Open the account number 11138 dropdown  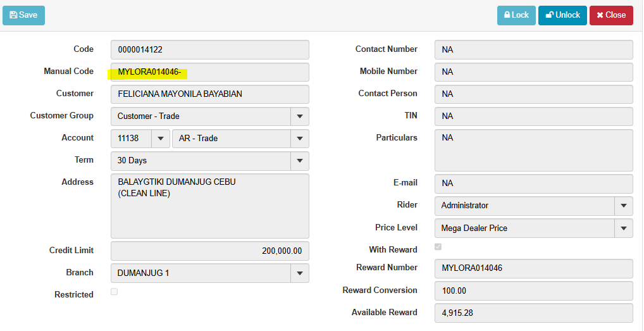click(x=161, y=139)
